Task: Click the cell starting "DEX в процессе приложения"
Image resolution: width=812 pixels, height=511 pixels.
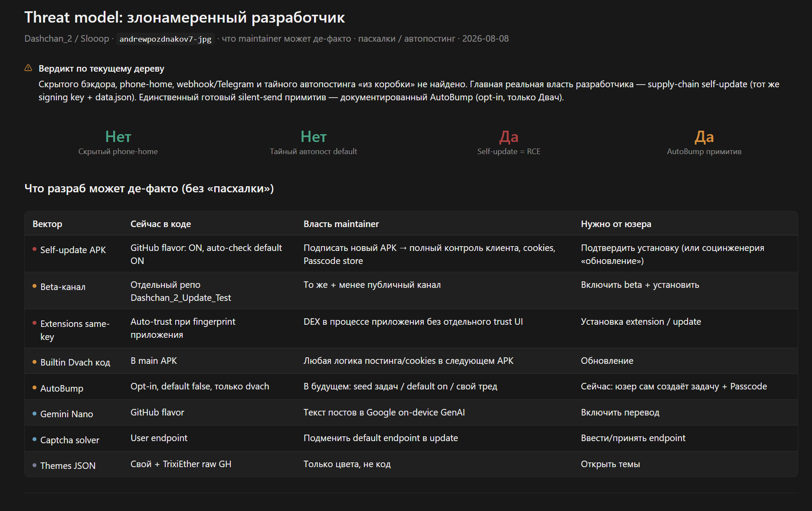Action: tap(413, 322)
